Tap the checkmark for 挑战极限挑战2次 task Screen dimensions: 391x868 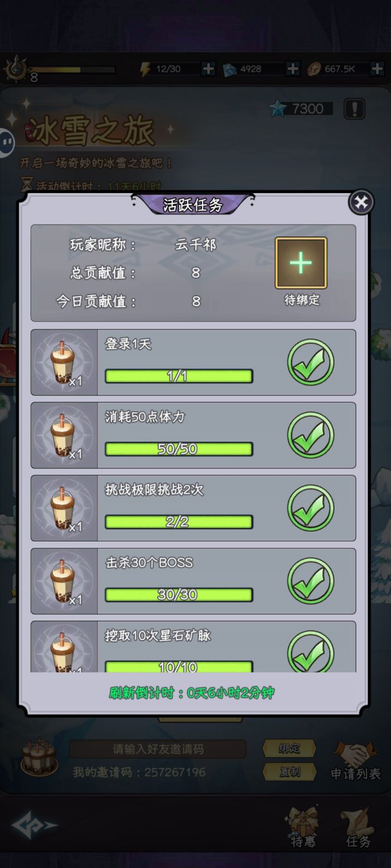311,508
